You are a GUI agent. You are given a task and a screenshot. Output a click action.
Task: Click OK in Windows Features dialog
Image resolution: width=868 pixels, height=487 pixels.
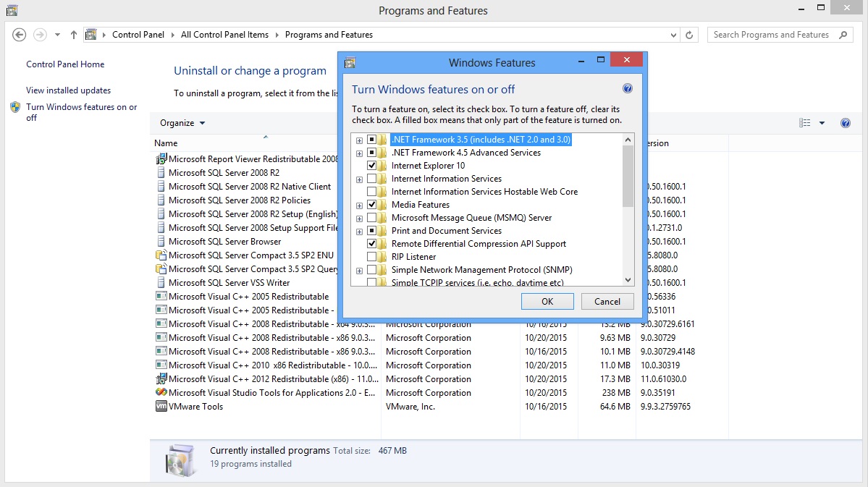click(547, 302)
